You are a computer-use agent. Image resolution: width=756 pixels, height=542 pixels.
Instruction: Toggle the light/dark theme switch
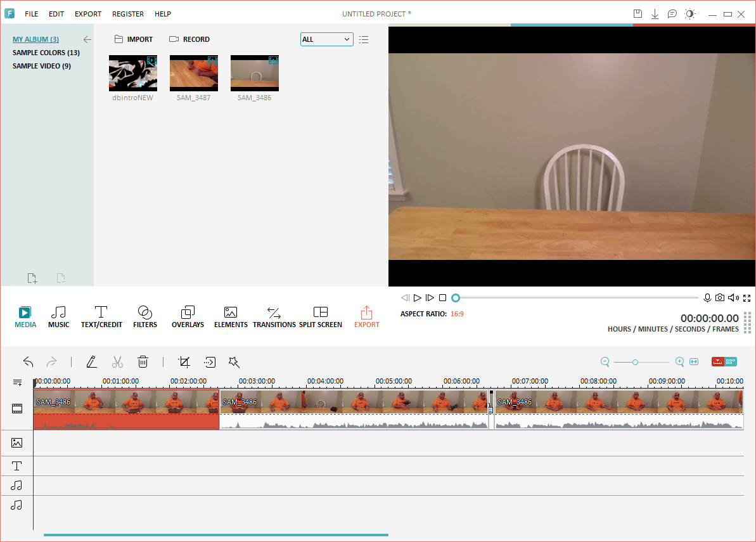tap(690, 14)
